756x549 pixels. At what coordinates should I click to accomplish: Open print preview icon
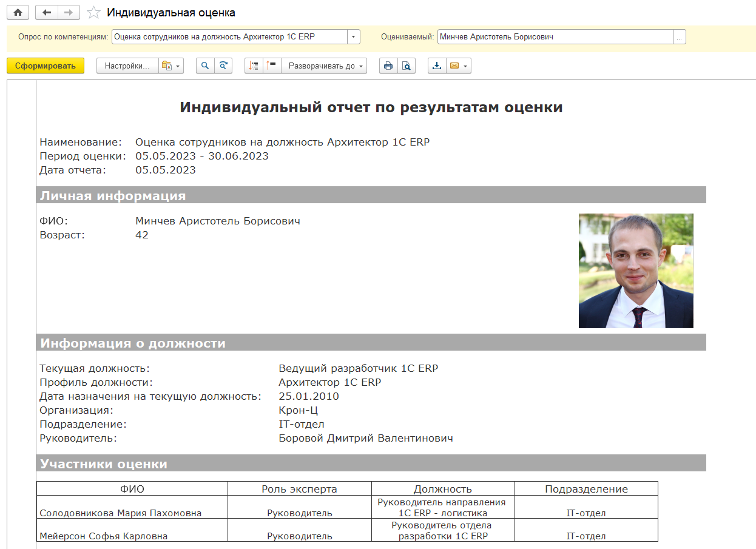407,66
